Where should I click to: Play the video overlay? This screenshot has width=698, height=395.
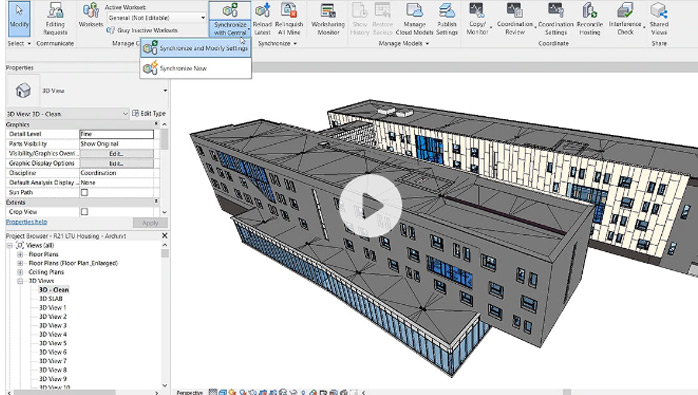(370, 206)
